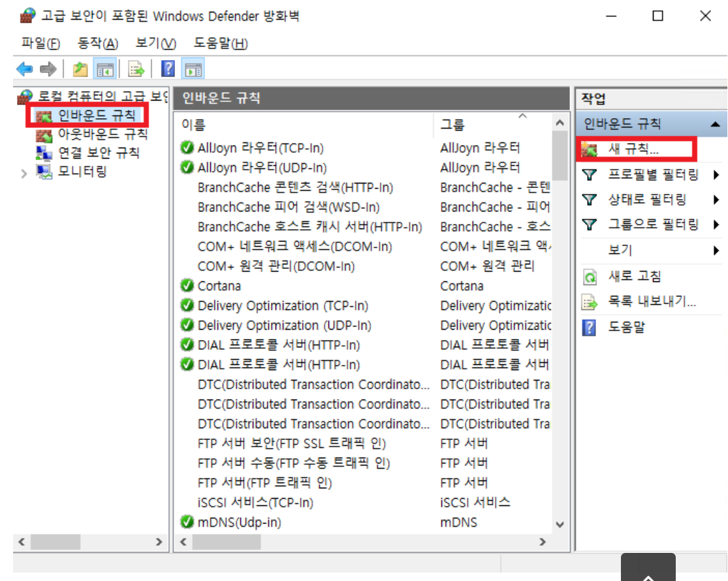Viewport: 728px width, 581px height.
Task: Click the funnel icon beside 프로필별 필터링
Action: [x=589, y=175]
